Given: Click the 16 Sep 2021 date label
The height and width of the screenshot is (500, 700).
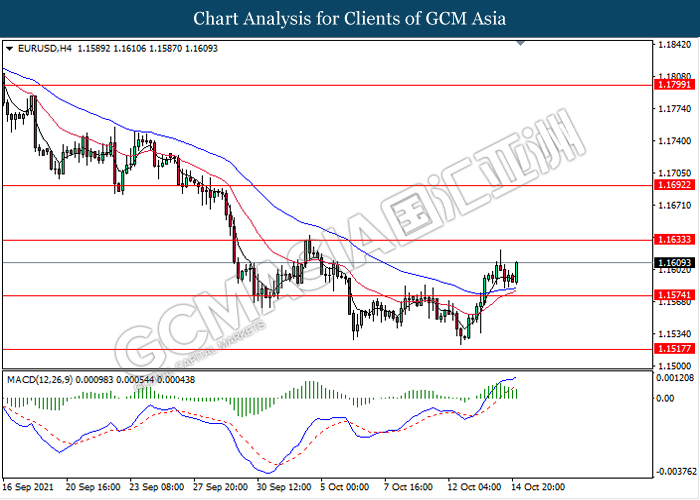Looking at the screenshot, I should [x=28, y=487].
